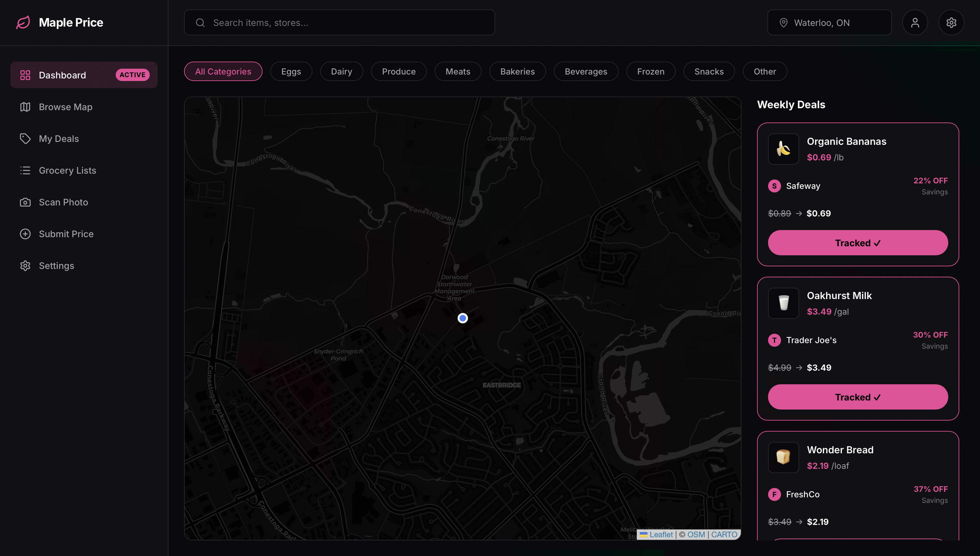Click the FreshCo store badge icon
The image size is (980, 556).
click(774, 494)
